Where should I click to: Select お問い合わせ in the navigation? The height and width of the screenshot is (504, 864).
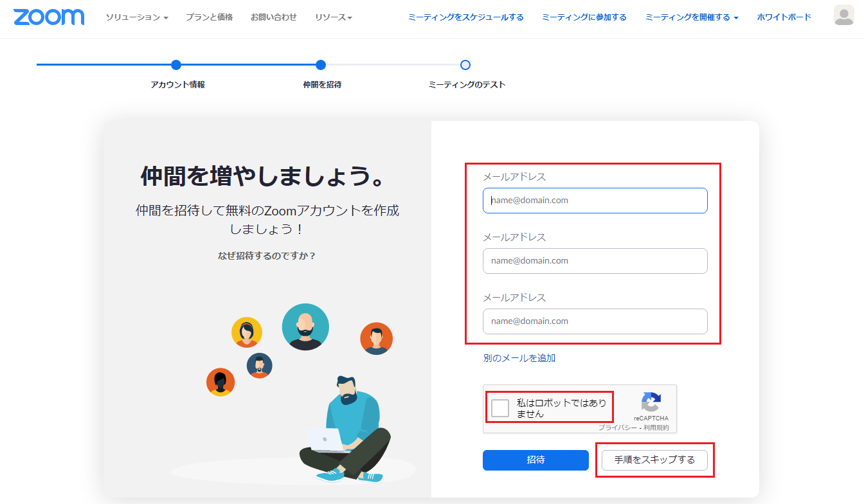tap(274, 17)
